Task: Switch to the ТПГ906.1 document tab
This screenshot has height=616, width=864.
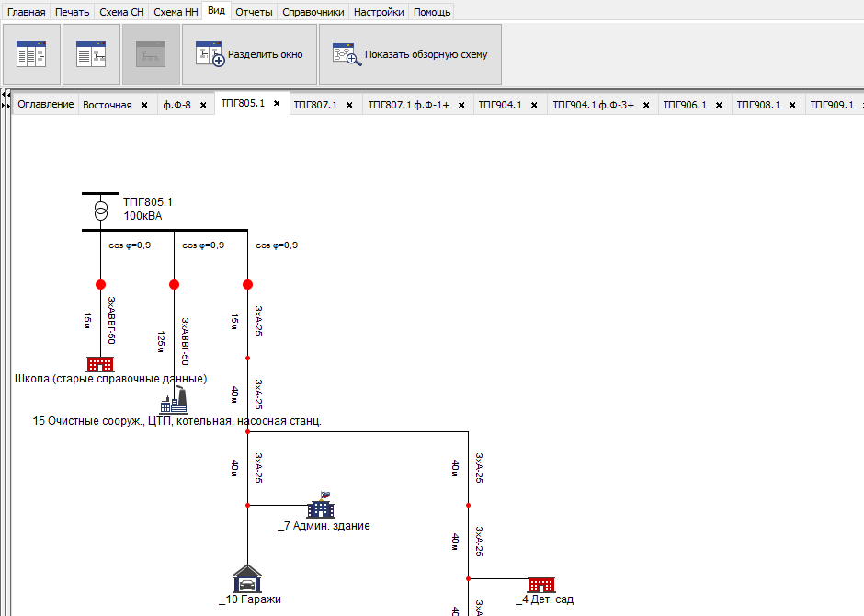Action: [x=685, y=105]
